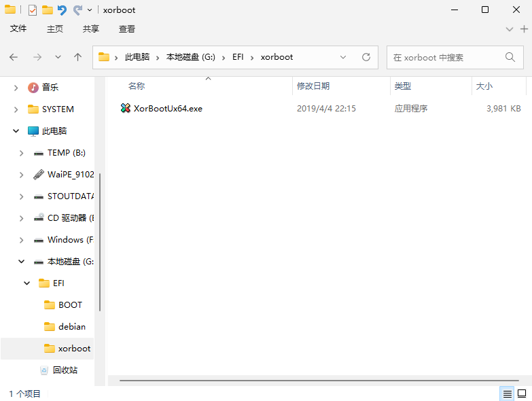Sort by the 名称 column header
This screenshot has height=401, width=532.
(137, 86)
